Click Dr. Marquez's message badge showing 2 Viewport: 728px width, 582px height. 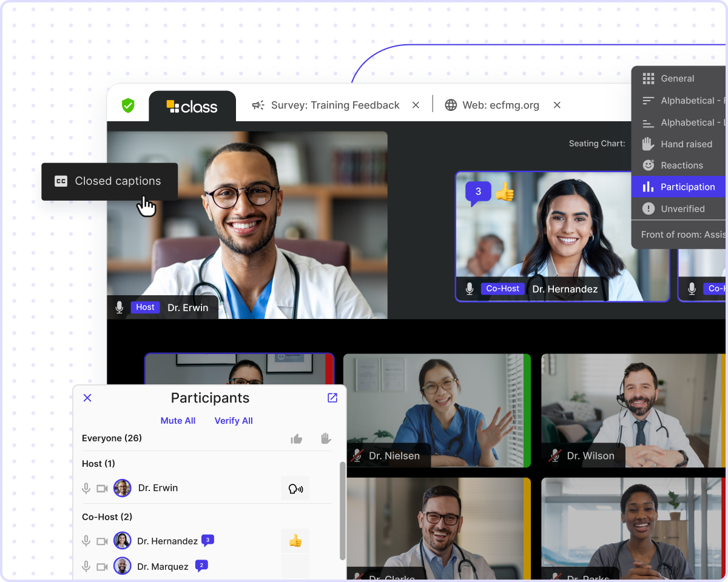pyautogui.click(x=201, y=566)
